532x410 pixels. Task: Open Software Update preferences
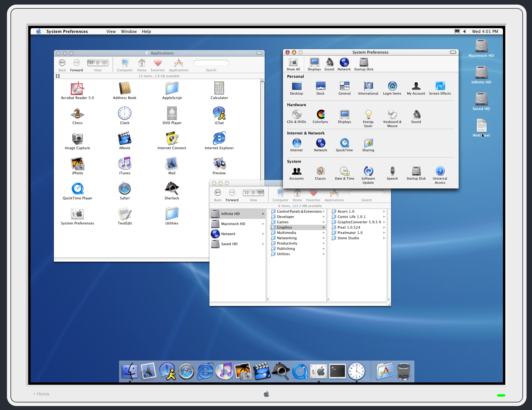[368, 175]
